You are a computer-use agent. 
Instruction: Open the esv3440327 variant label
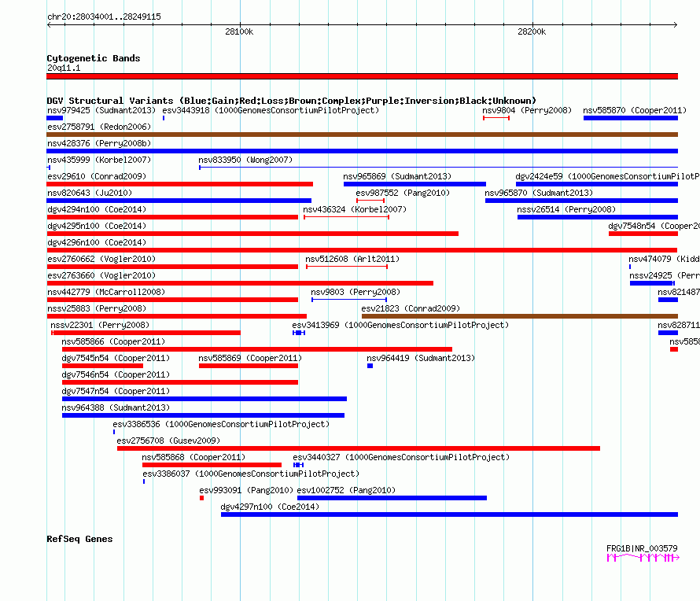point(401,457)
